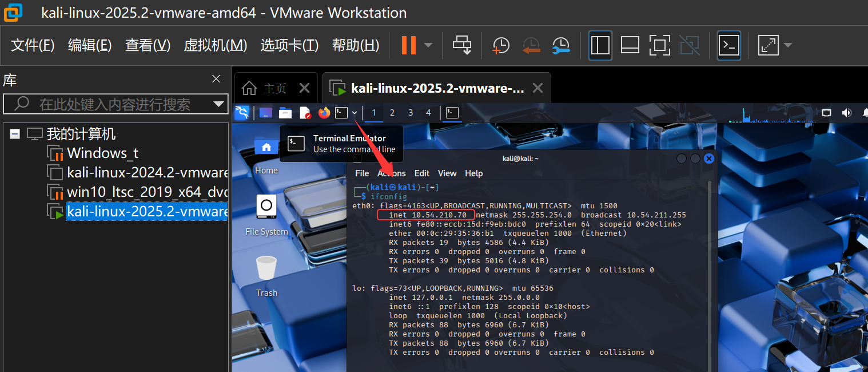The image size is (868, 372).
Task: Collapse the 我的计算机 tree node
Action: tap(14, 133)
